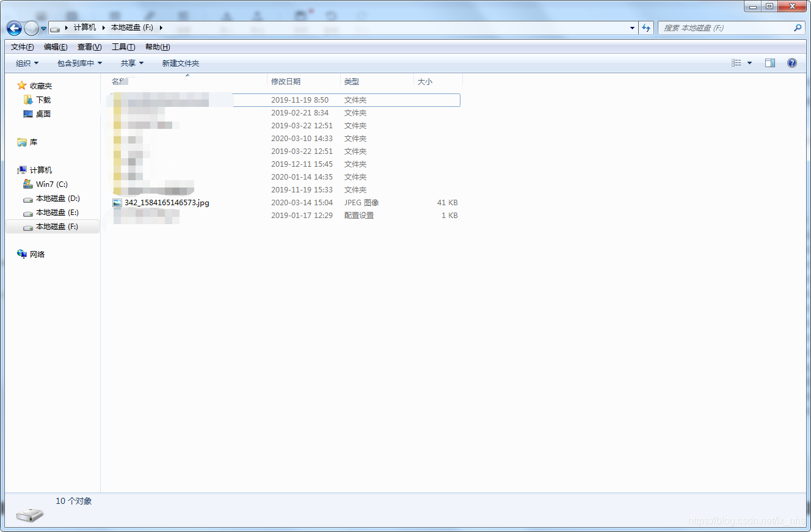Image resolution: width=811 pixels, height=532 pixels.
Task: Click the blue help icon
Action: click(792, 63)
